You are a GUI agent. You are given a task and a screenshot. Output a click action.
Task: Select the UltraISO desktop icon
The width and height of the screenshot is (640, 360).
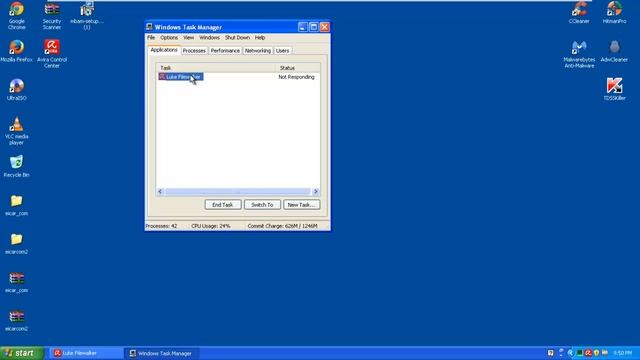(x=16, y=90)
